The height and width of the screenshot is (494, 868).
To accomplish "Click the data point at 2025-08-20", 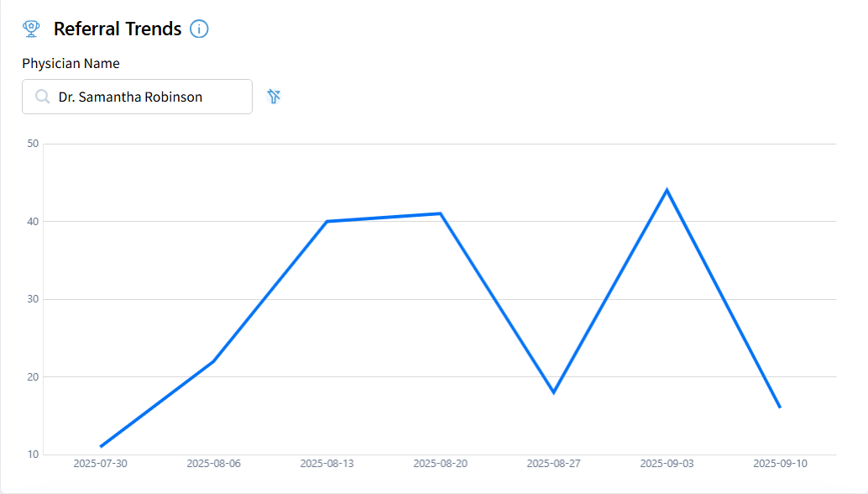I will point(440,213).
